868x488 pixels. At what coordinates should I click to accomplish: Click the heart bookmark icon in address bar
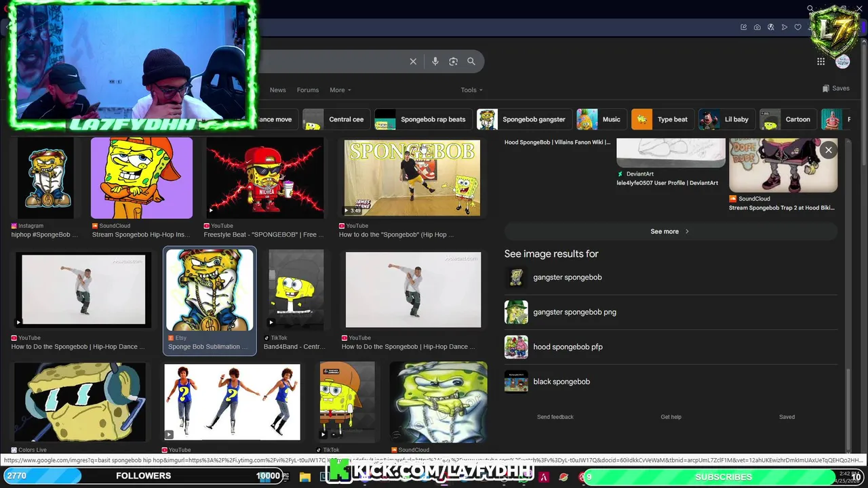click(x=797, y=27)
